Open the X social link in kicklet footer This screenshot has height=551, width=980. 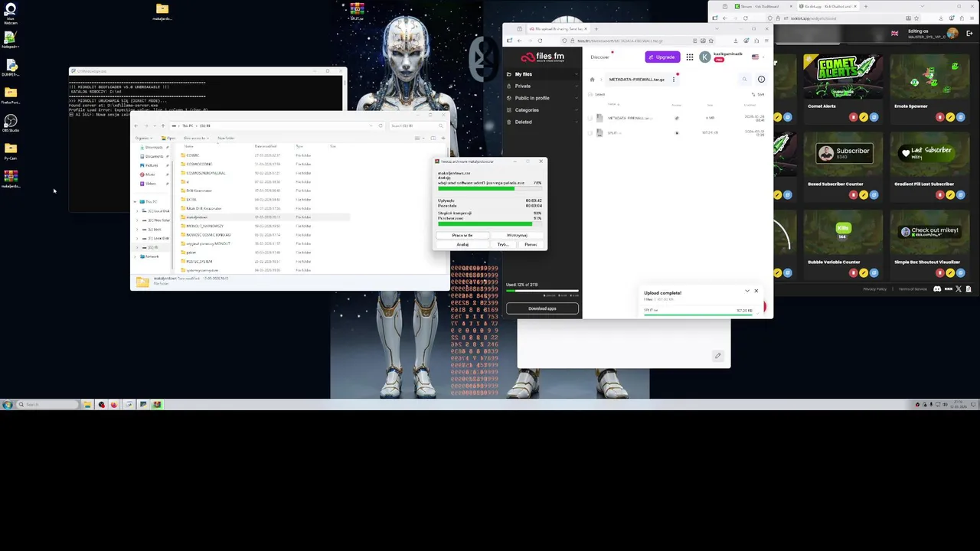[959, 289]
